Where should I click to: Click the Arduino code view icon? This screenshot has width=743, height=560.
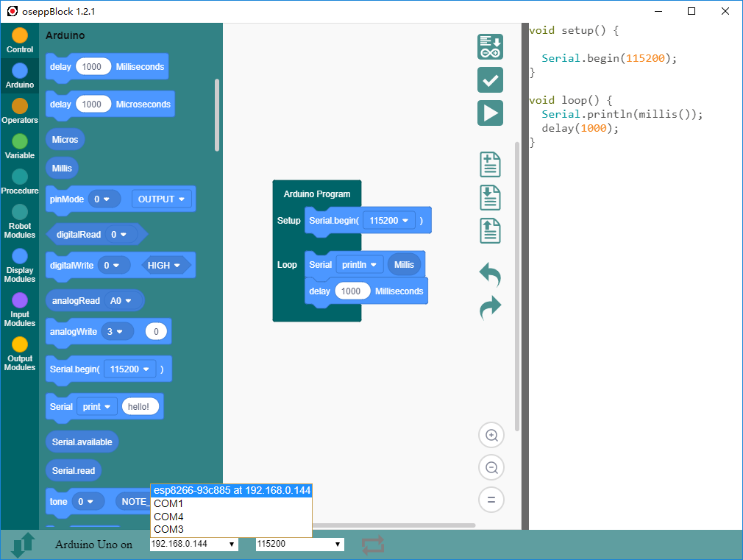click(490, 46)
